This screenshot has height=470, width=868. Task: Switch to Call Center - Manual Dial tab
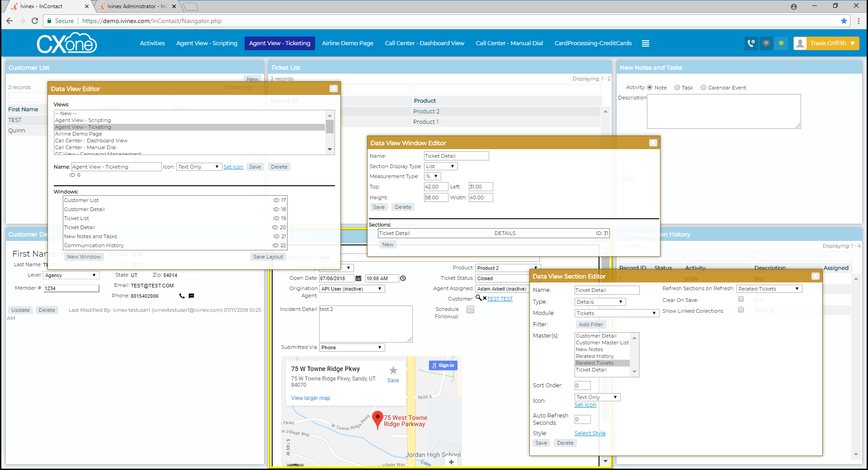(509, 43)
